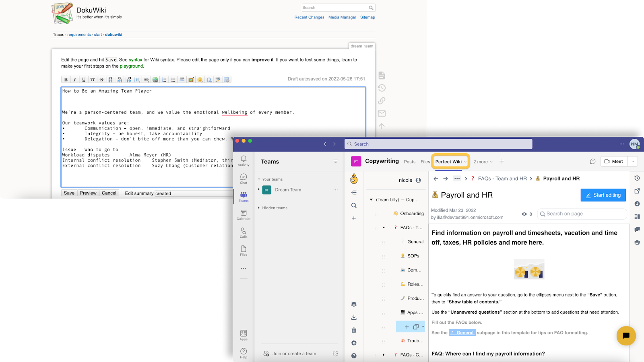Insert monospaced text in DokuWiki toolbar
Viewport: 644px width, 362px height.
click(x=93, y=80)
